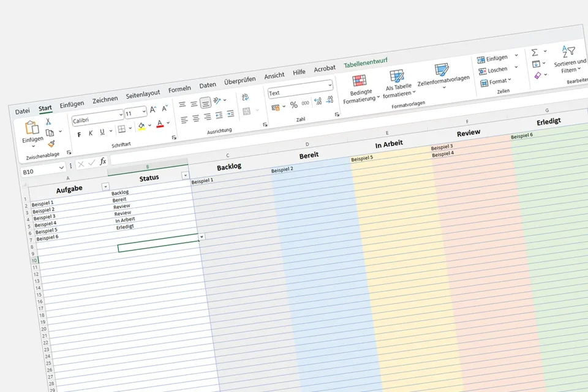Open the Text number format dropdown

330,86
